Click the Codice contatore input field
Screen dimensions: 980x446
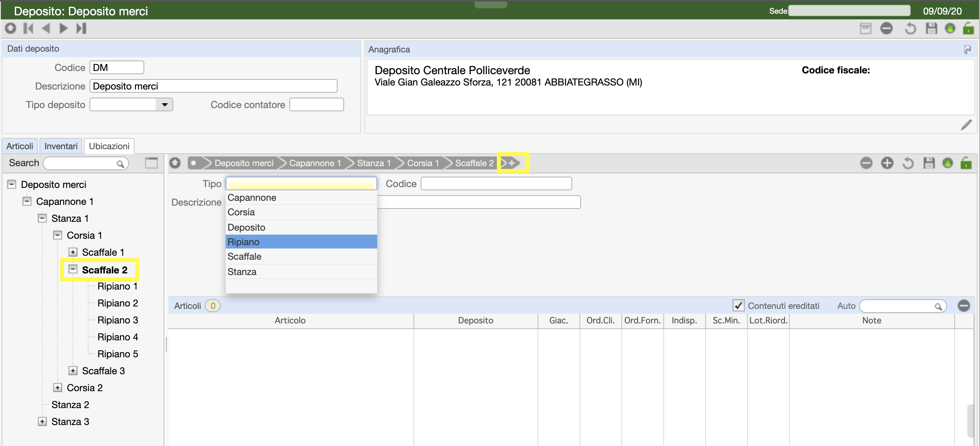[x=317, y=105]
